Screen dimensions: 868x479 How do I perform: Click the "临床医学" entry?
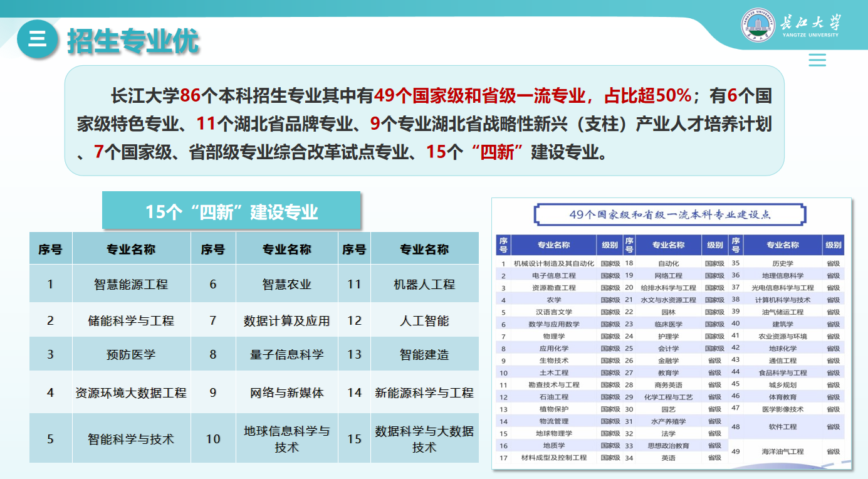click(x=669, y=324)
